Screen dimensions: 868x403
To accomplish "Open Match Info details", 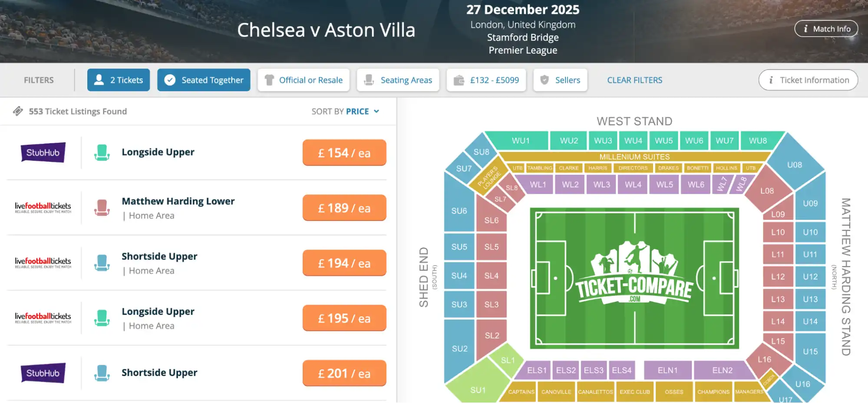I will (826, 29).
